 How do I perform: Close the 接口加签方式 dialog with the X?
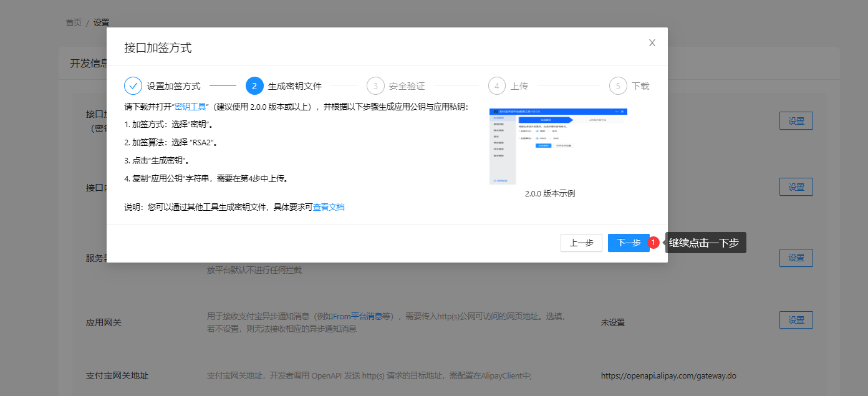652,43
